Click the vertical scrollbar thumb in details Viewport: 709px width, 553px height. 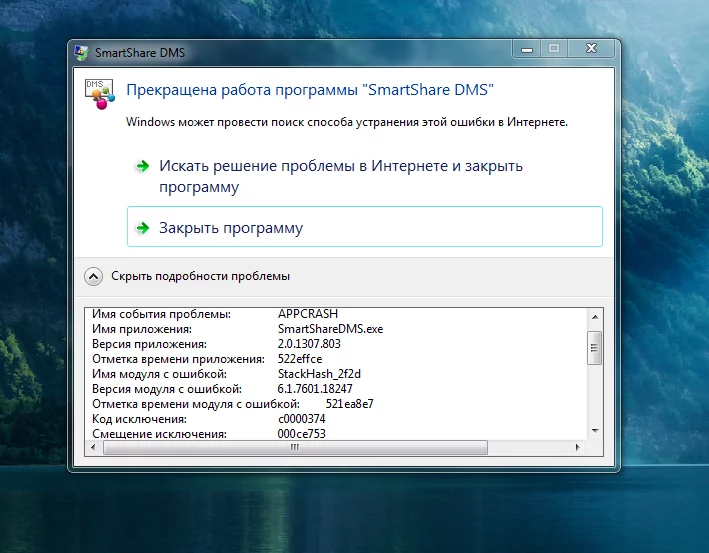[x=595, y=348]
